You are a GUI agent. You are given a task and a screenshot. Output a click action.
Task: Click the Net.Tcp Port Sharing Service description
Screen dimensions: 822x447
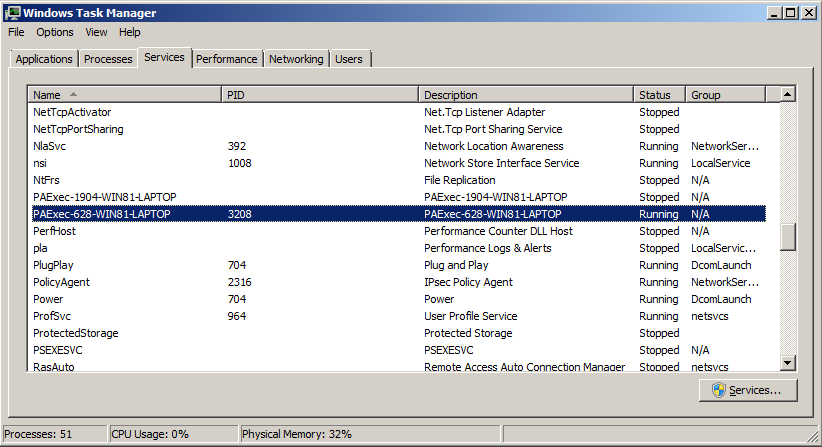pyautogui.click(x=493, y=129)
